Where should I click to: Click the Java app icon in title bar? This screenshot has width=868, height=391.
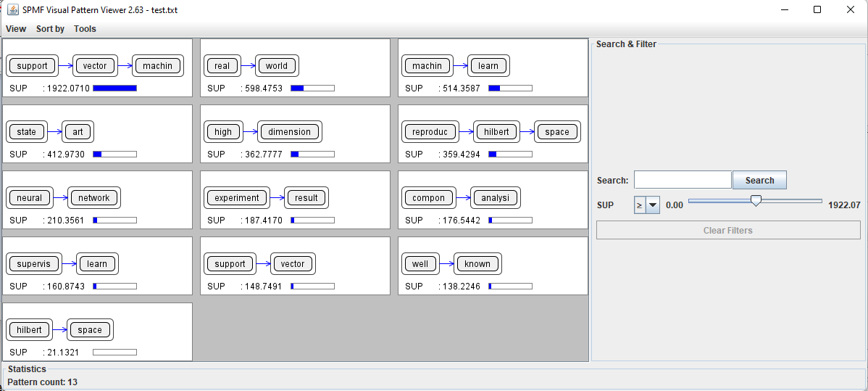pos(12,10)
